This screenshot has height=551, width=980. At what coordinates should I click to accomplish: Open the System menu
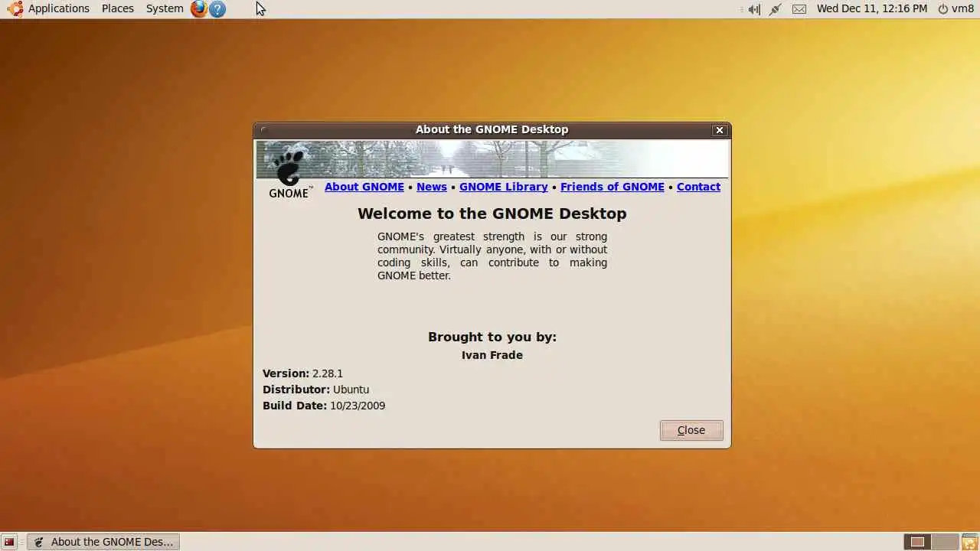click(x=165, y=8)
